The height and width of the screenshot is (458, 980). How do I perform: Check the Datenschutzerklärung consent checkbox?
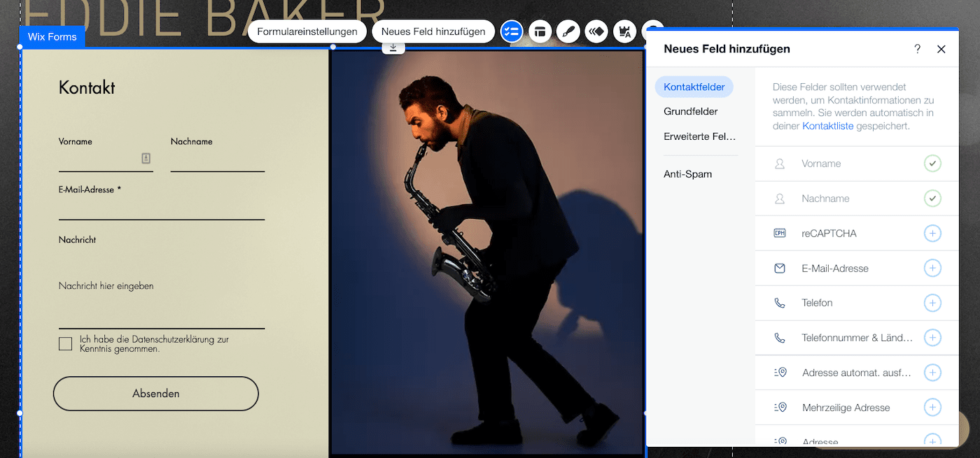point(65,344)
